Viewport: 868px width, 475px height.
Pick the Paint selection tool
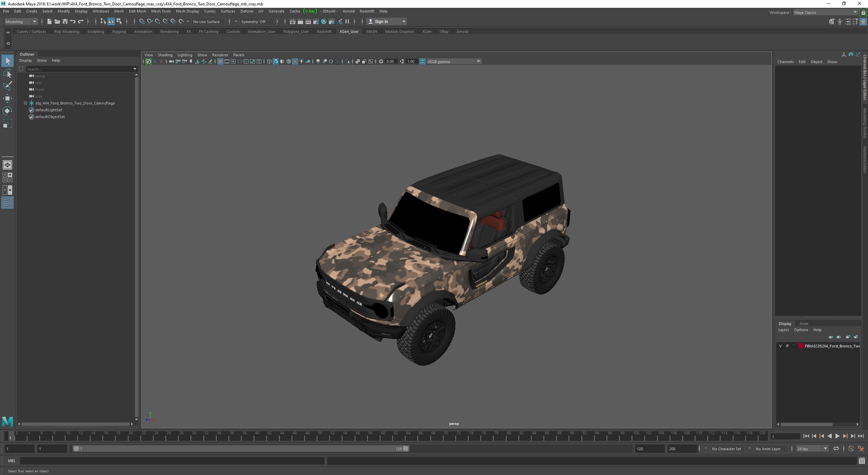tap(7, 86)
